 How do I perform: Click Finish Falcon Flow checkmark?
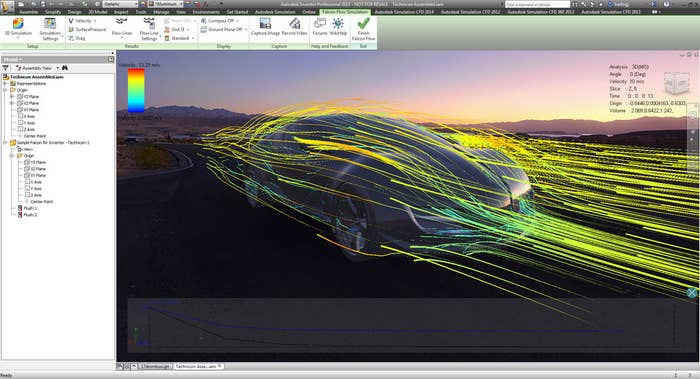click(x=363, y=29)
